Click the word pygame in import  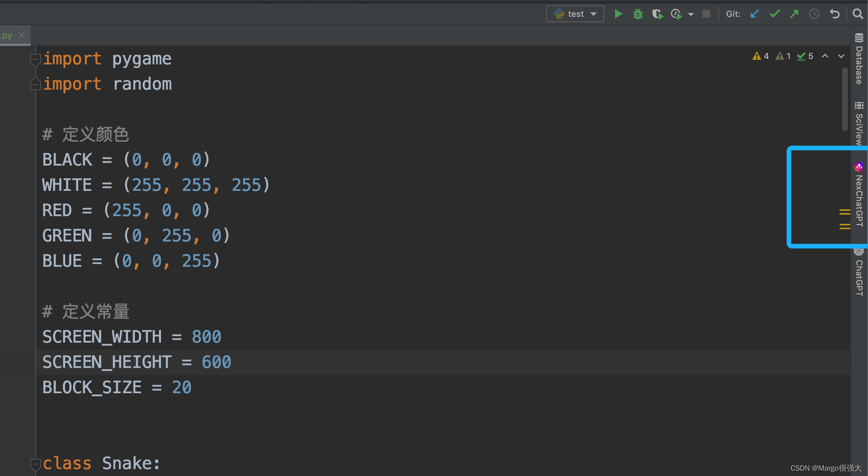(142, 59)
